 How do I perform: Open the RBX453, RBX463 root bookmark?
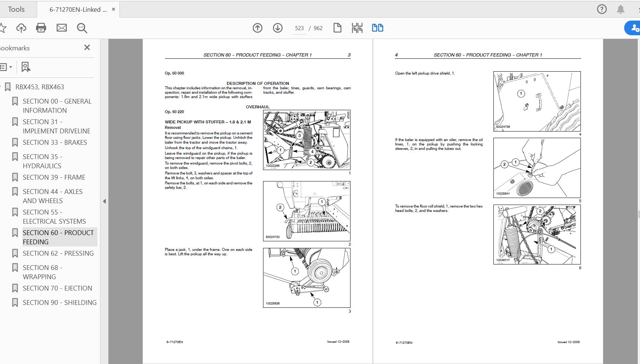tap(40, 87)
